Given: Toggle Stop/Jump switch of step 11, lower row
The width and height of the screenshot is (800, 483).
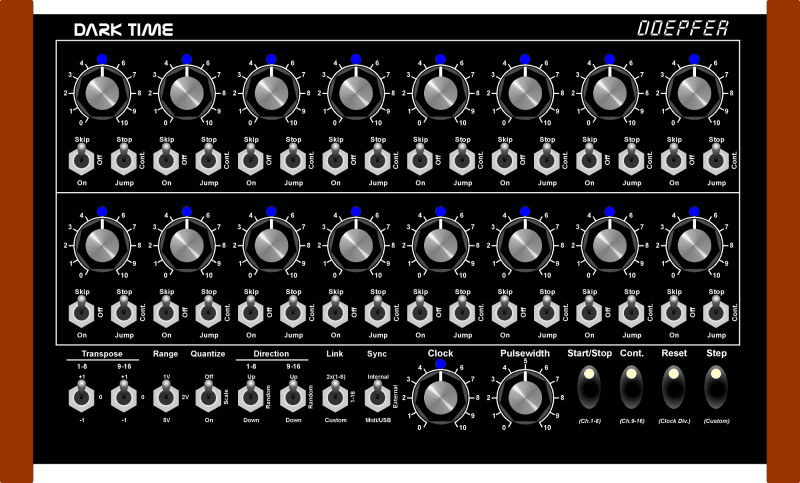Looking at the screenshot, I should tap(293, 312).
